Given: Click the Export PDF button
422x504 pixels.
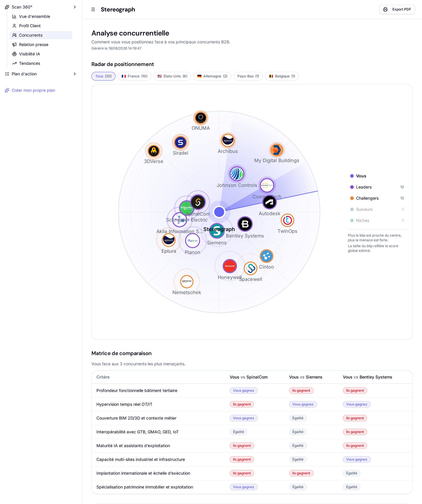Looking at the screenshot, I should coord(397,9).
